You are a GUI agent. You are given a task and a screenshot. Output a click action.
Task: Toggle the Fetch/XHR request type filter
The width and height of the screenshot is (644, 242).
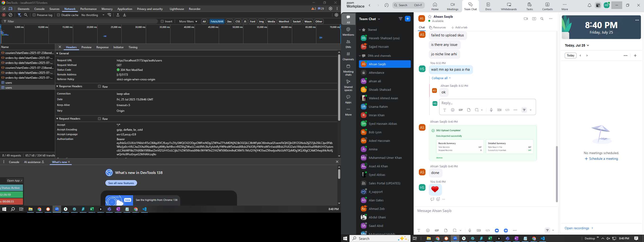(217, 22)
